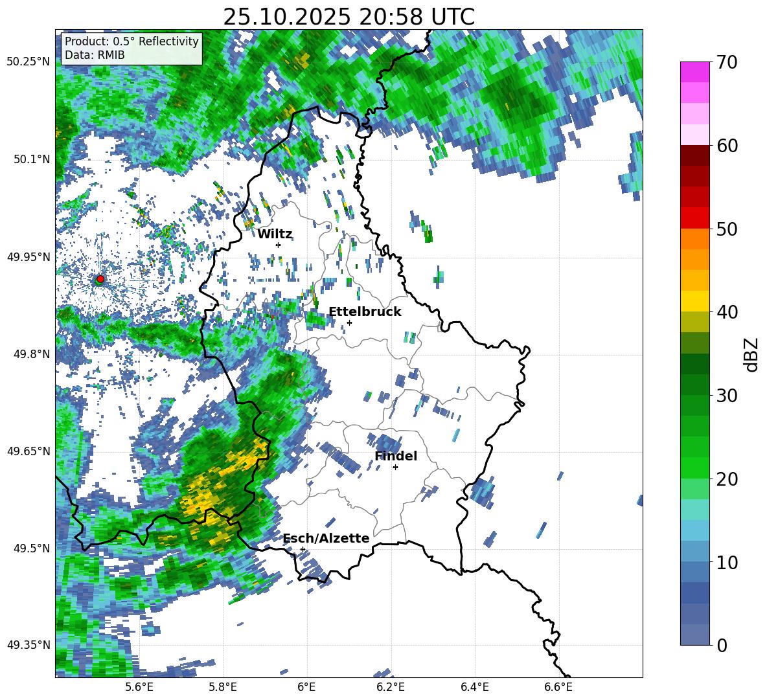Click the 50.25°N latitude label
The height and width of the screenshot is (700, 767).
(x=29, y=62)
